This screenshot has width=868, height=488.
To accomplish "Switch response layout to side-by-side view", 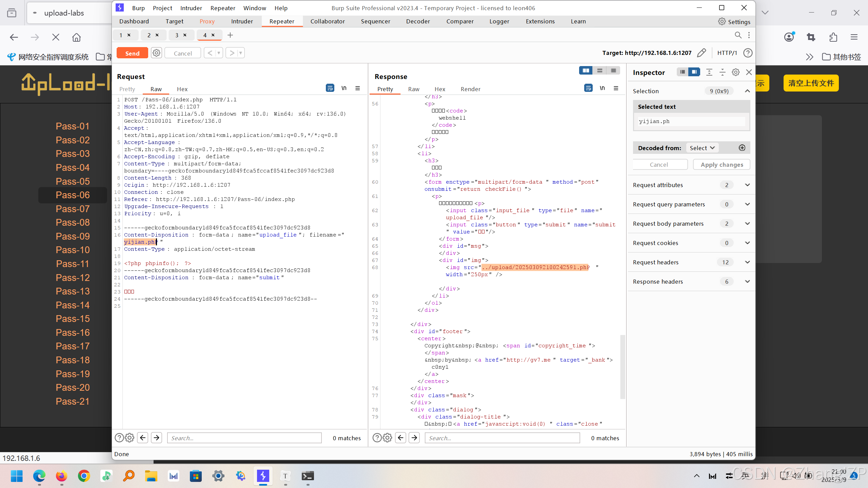I will (586, 70).
